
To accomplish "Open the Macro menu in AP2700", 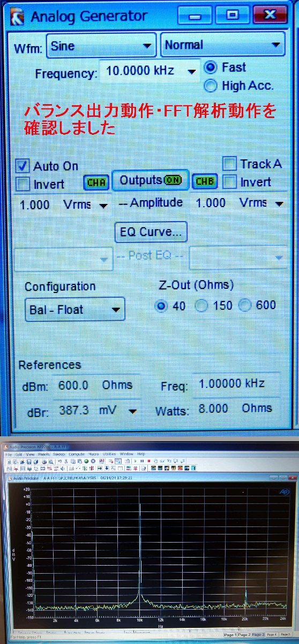I will pos(93,454).
